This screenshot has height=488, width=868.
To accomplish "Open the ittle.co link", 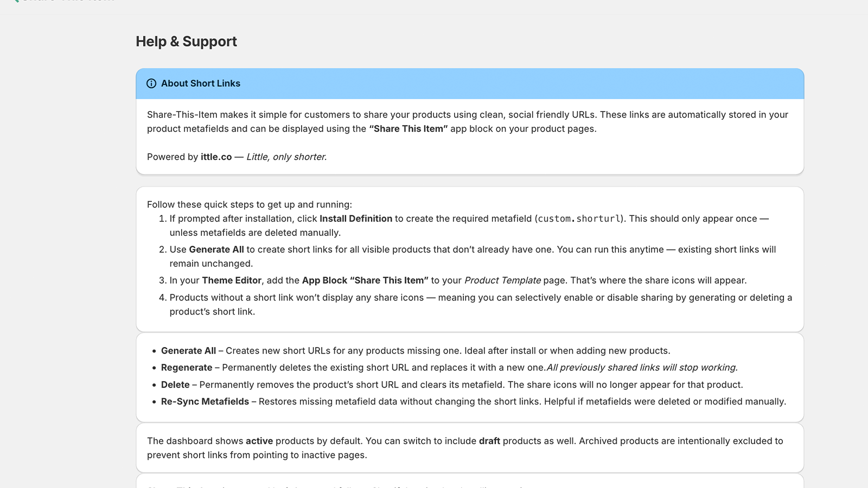I will coord(216,157).
